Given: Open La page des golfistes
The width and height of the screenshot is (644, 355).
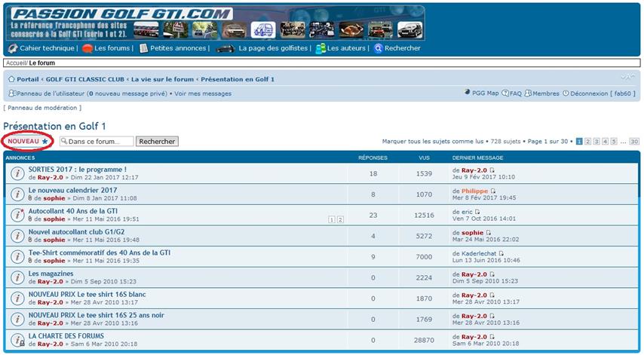Looking at the screenshot, I should coord(273,48).
